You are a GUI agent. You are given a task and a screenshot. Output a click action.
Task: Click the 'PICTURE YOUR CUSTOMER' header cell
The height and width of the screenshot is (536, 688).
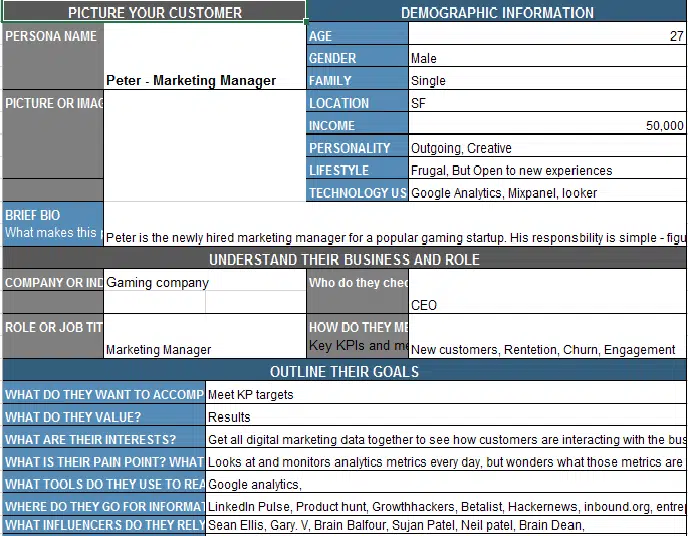[x=154, y=12]
